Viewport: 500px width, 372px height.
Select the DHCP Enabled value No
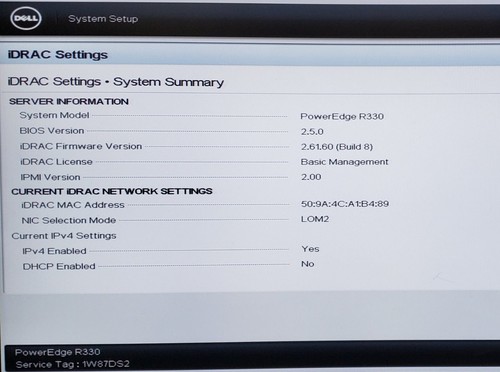point(308,264)
